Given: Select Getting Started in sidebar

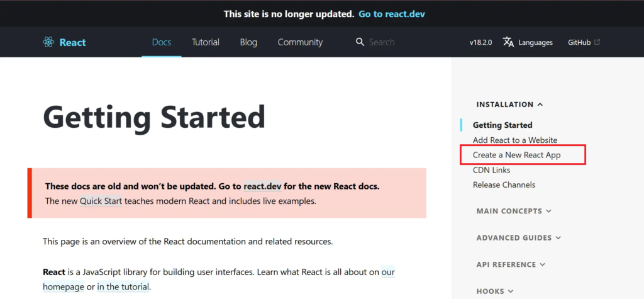Looking at the screenshot, I should pos(502,125).
